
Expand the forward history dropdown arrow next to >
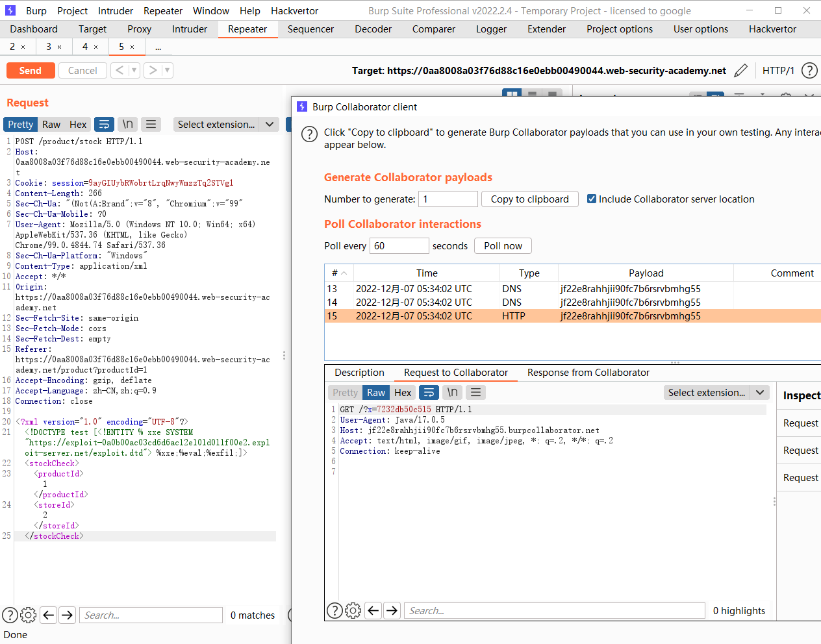pyautogui.click(x=168, y=71)
